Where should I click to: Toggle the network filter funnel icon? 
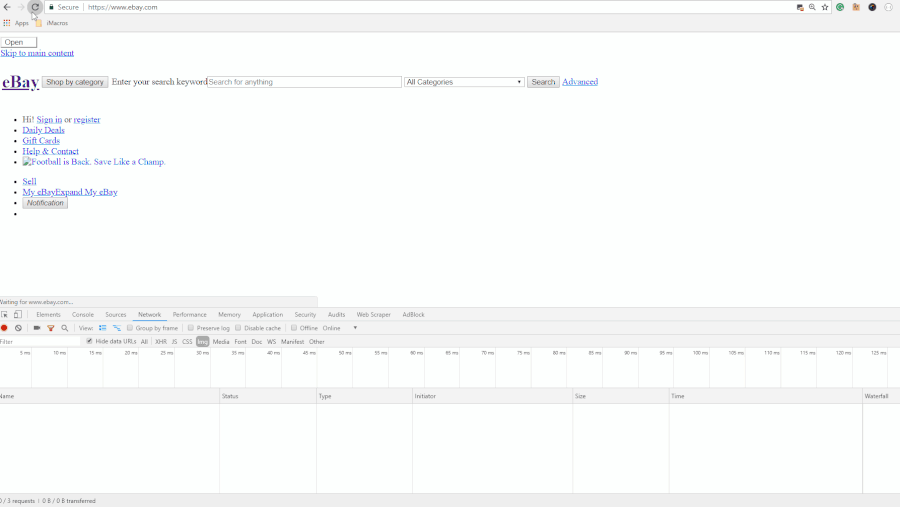(x=51, y=328)
